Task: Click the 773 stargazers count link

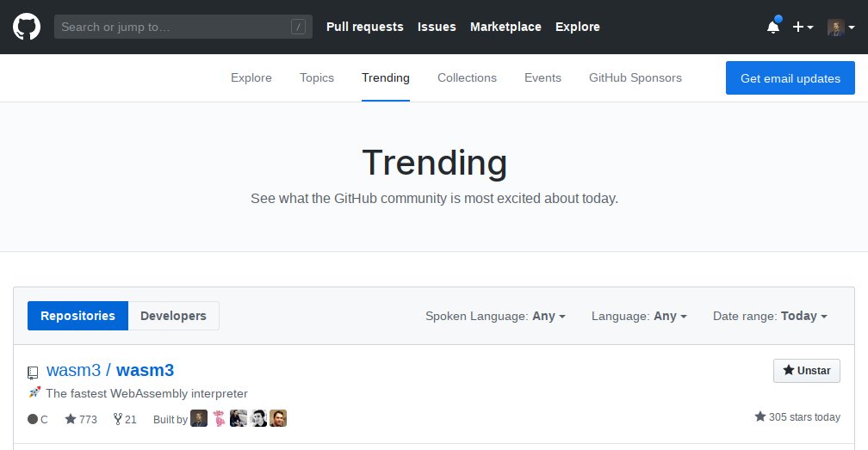Action: pos(81,419)
